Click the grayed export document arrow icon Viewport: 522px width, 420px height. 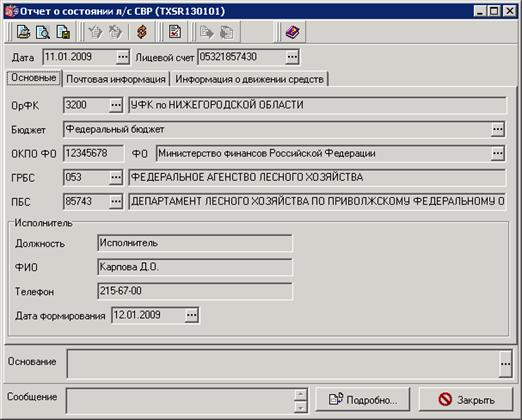(207, 32)
